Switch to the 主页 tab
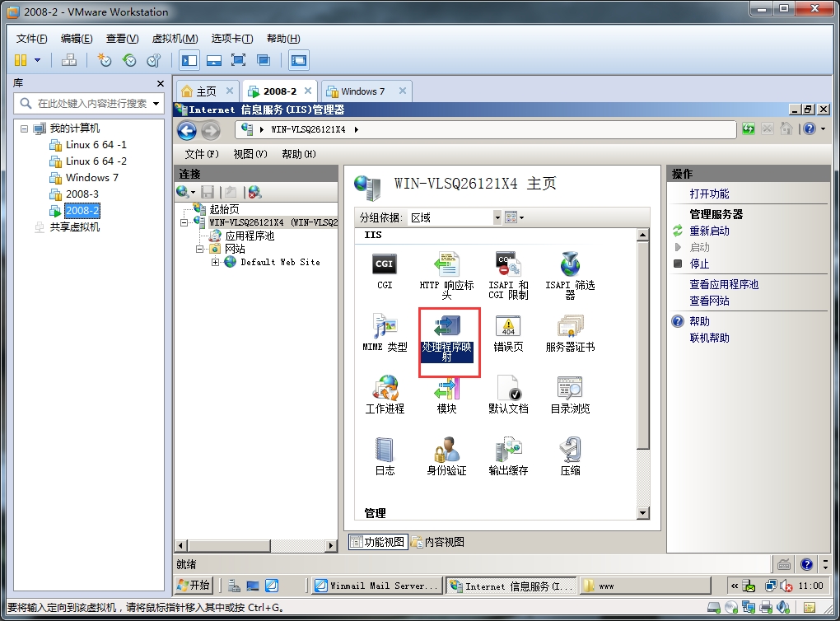Screen dimensions: 840x621 (x=207, y=91)
